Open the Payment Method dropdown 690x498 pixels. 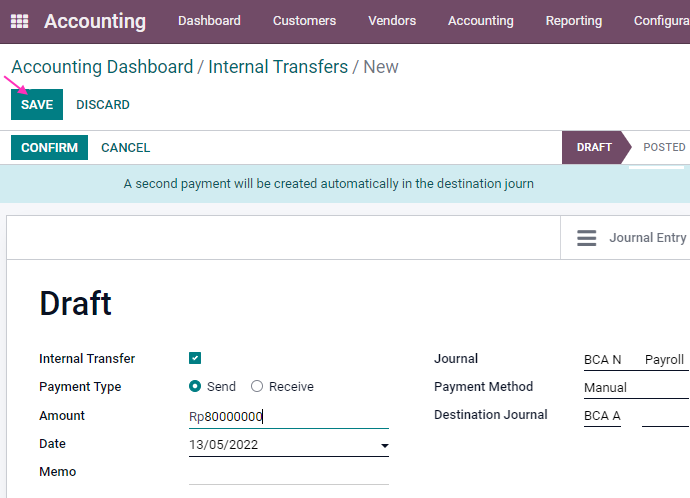635,387
